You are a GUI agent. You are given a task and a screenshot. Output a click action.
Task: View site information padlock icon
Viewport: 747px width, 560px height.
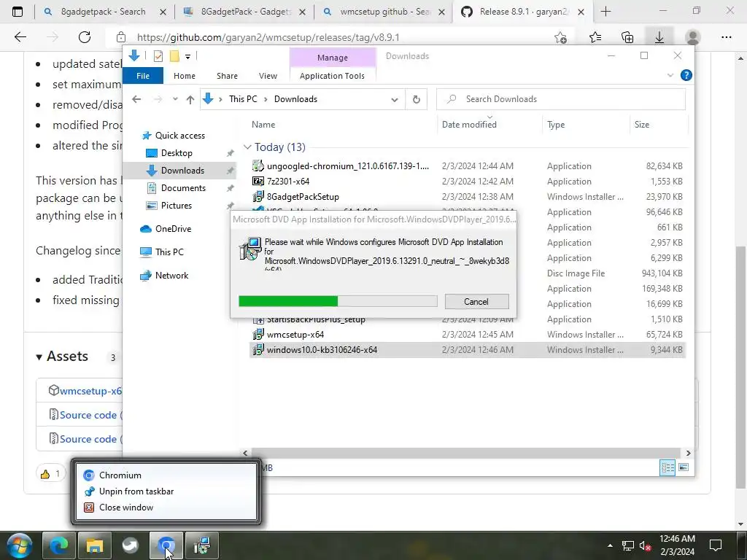(x=121, y=37)
